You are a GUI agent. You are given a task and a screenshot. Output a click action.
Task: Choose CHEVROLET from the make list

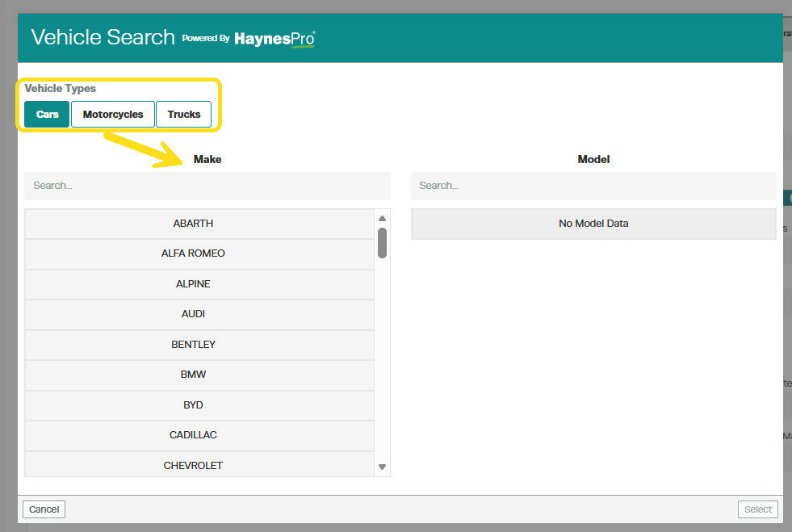coord(199,464)
